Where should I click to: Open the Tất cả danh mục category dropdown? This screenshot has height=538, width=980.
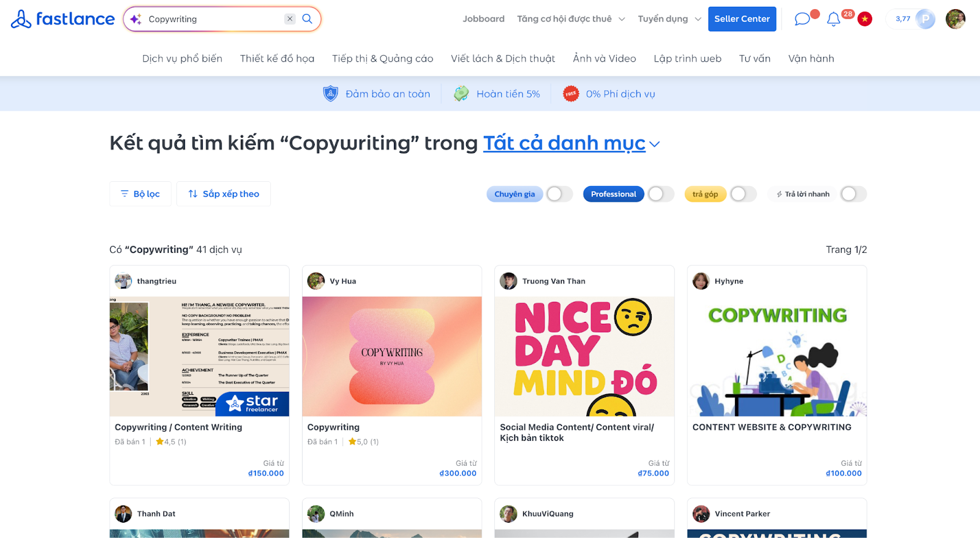564,143
